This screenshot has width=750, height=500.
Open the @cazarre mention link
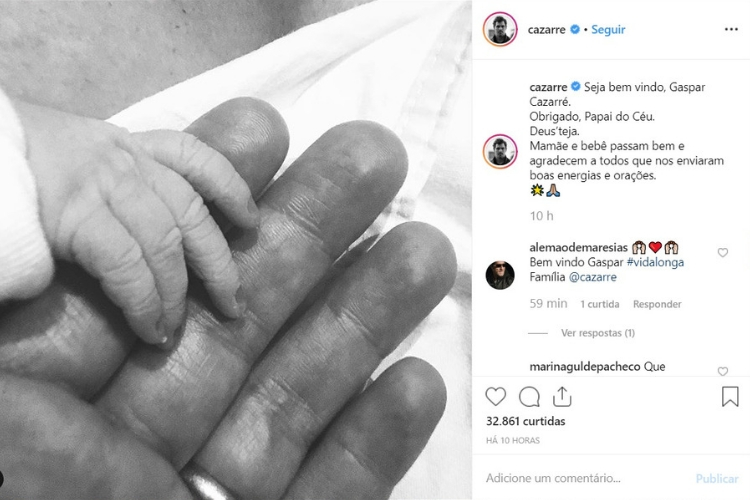click(592, 277)
